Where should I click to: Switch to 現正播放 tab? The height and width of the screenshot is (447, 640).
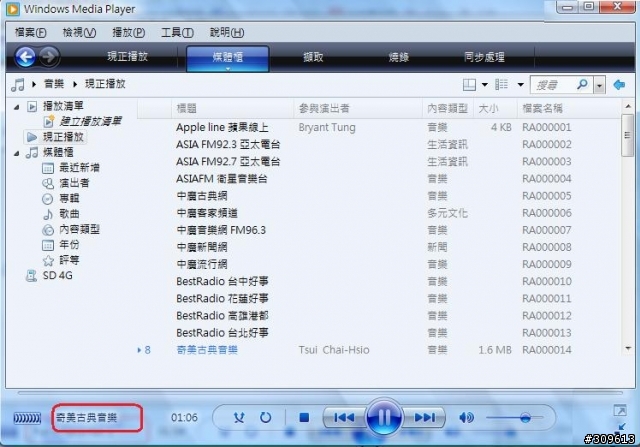pyautogui.click(x=127, y=57)
